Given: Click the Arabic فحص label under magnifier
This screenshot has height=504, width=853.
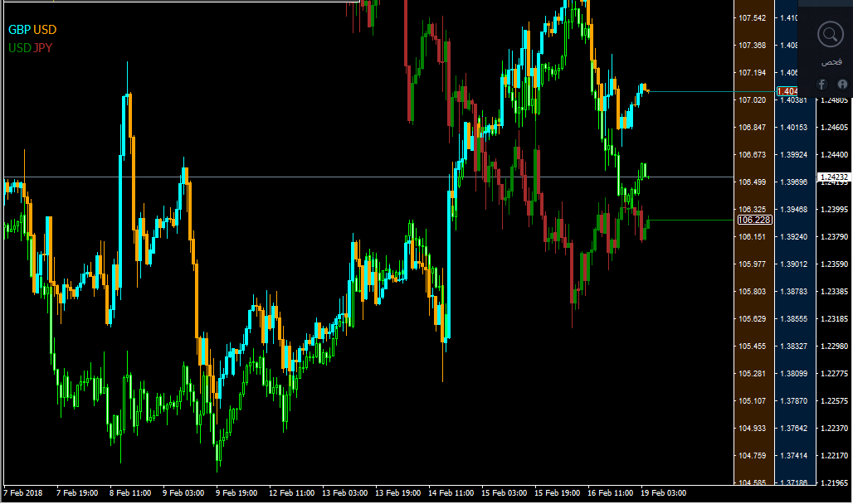Looking at the screenshot, I should point(829,63).
